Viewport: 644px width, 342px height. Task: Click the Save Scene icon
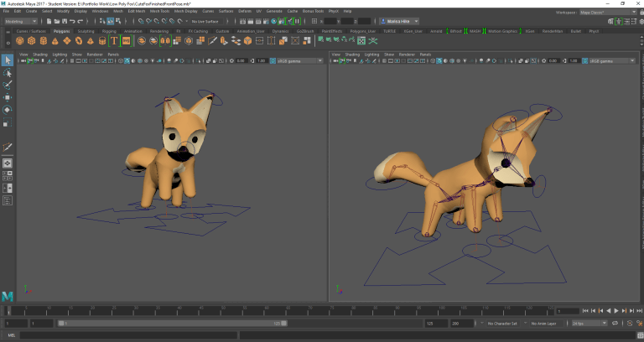pos(65,21)
